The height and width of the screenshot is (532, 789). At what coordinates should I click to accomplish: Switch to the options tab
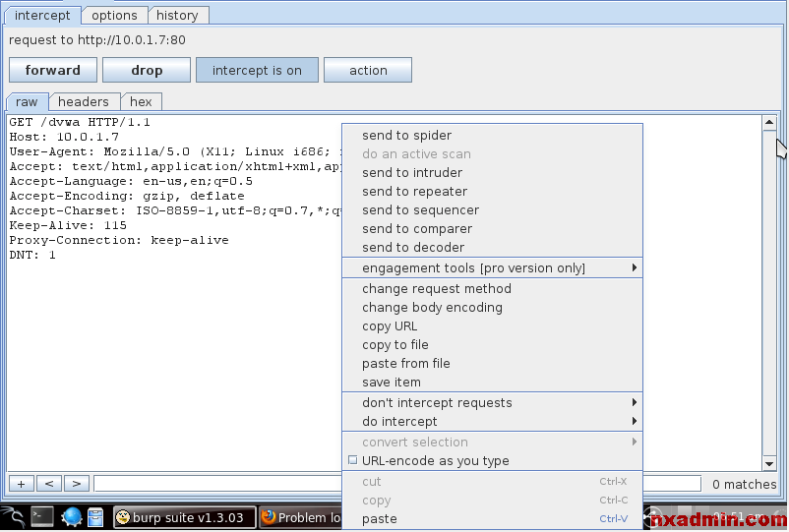pos(114,15)
